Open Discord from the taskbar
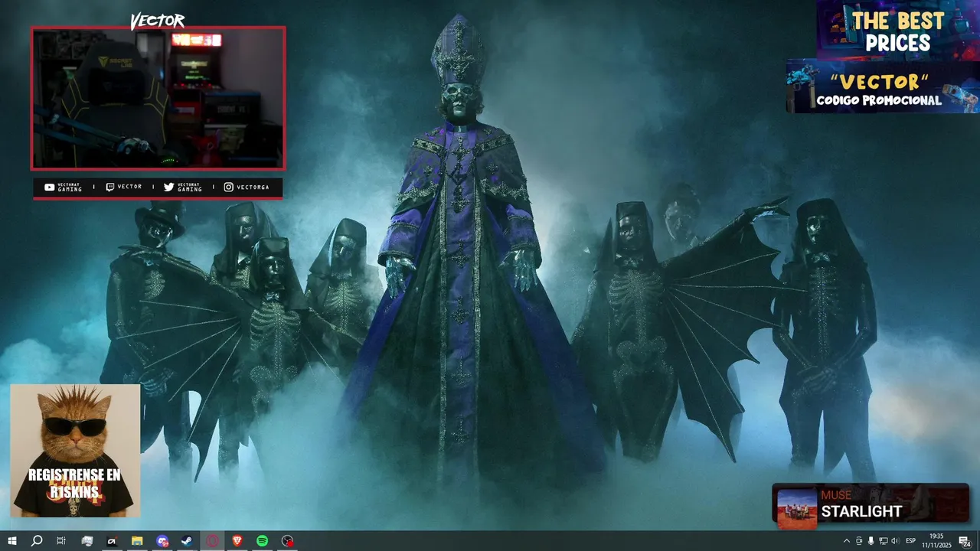 (162, 541)
